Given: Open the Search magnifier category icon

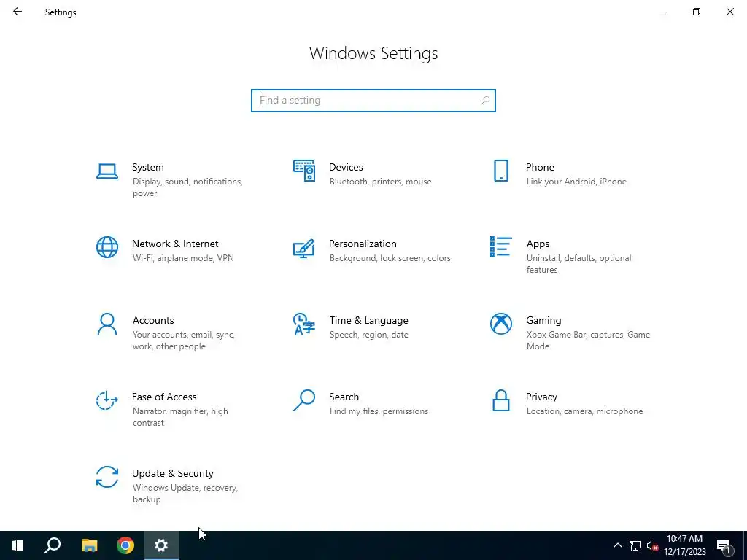Looking at the screenshot, I should point(304,400).
